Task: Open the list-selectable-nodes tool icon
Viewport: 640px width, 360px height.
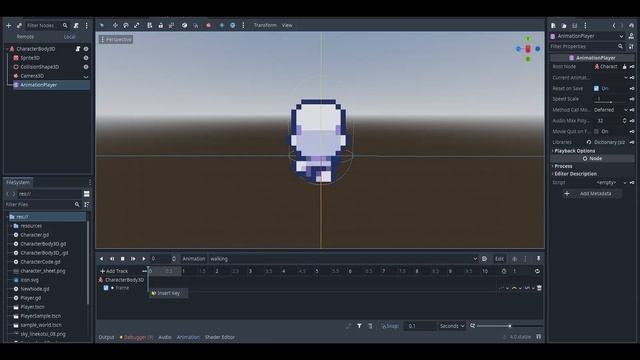Action: (150, 25)
